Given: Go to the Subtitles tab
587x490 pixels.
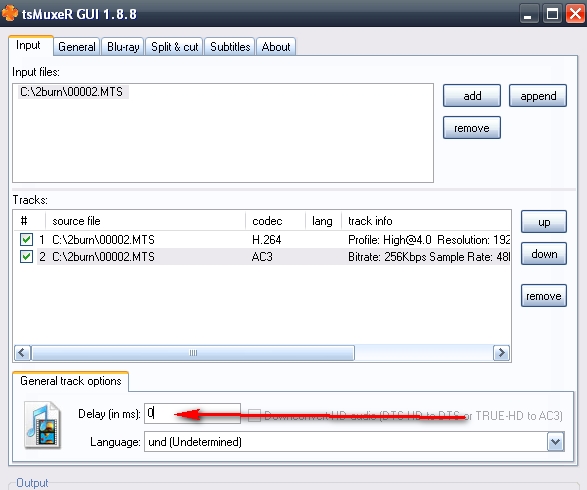Looking at the screenshot, I should 230,47.
